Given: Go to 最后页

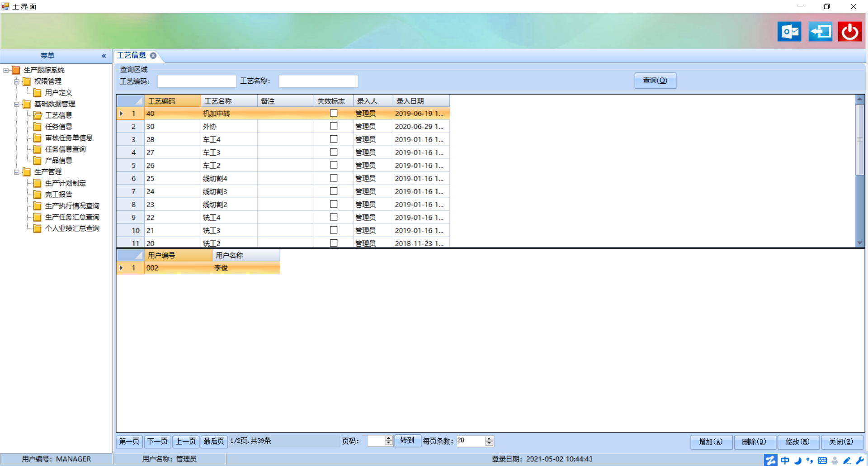Looking at the screenshot, I should pyautogui.click(x=213, y=441).
